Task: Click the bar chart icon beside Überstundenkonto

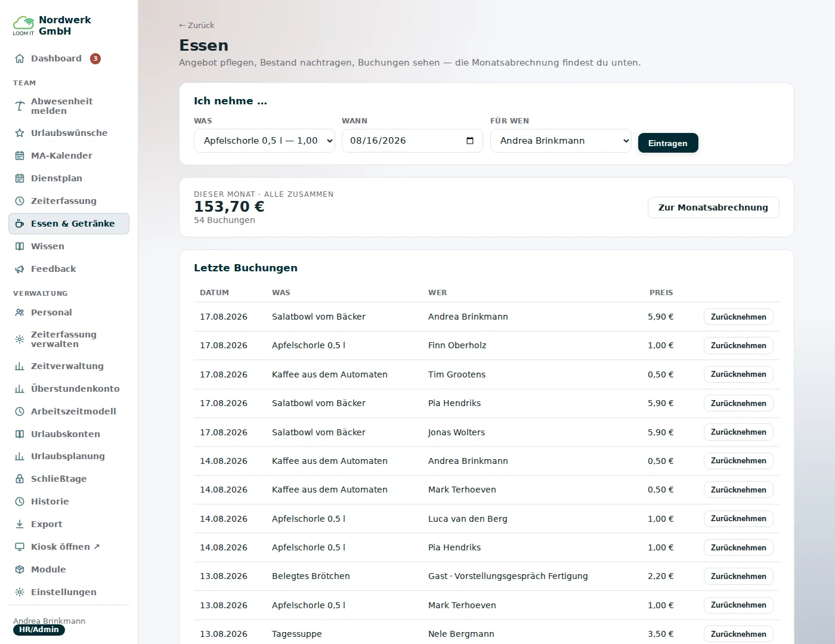Action: pyautogui.click(x=20, y=389)
